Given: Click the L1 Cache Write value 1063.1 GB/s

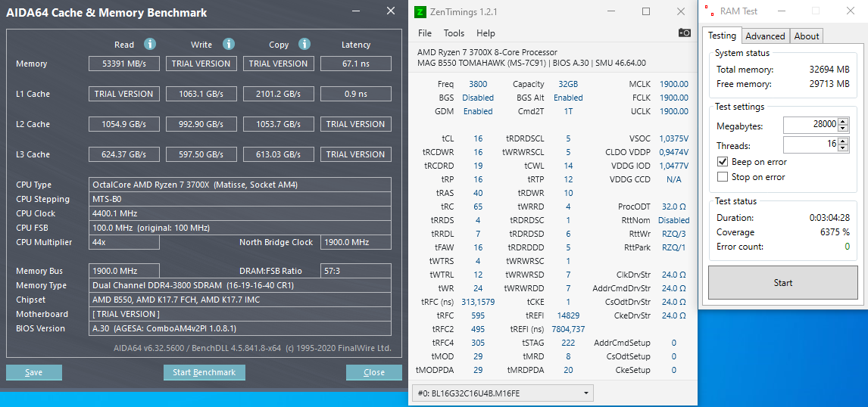Looking at the screenshot, I should pyautogui.click(x=201, y=94).
